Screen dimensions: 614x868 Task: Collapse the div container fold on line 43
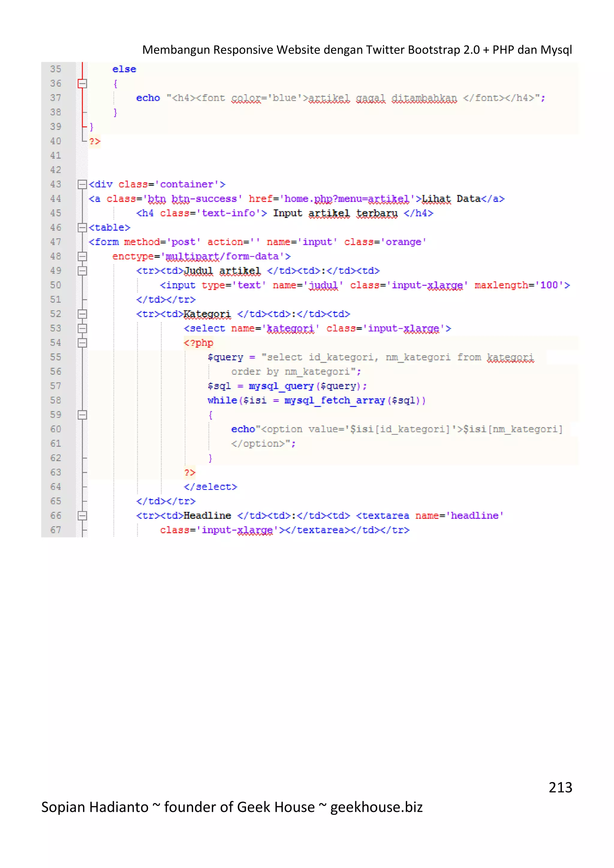[82, 185]
